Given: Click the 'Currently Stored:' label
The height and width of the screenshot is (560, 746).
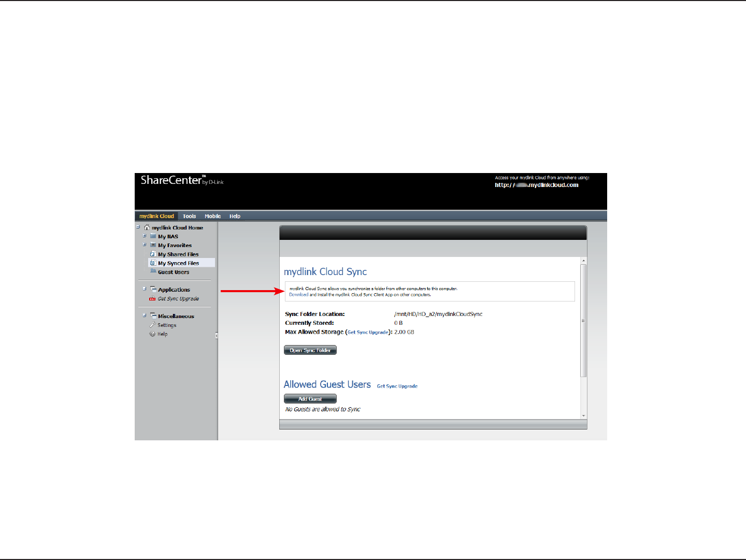Looking at the screenshot, I should click(309, 323).
